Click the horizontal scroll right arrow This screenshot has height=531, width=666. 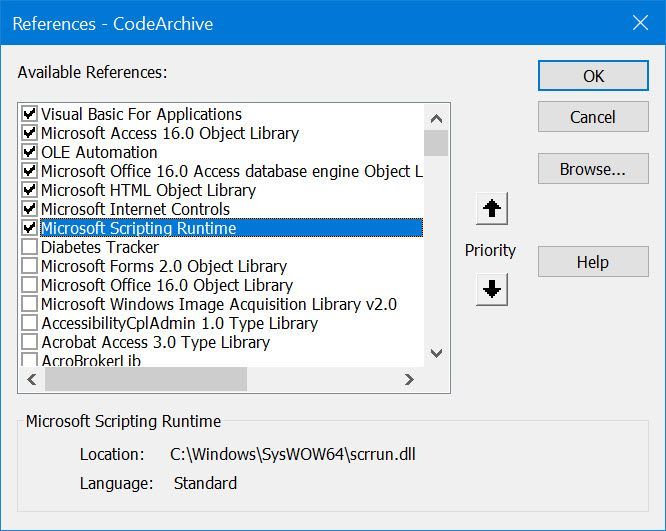(x=409, y=379)
